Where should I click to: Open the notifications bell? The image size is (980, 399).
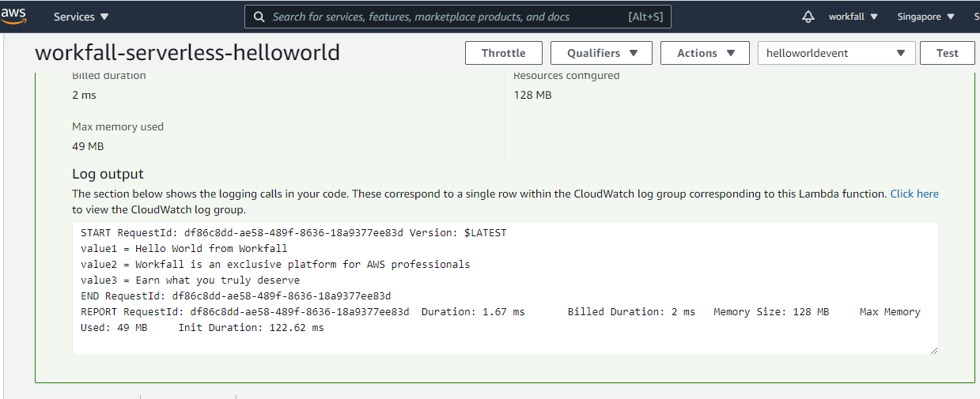click(x=808, y=17)
